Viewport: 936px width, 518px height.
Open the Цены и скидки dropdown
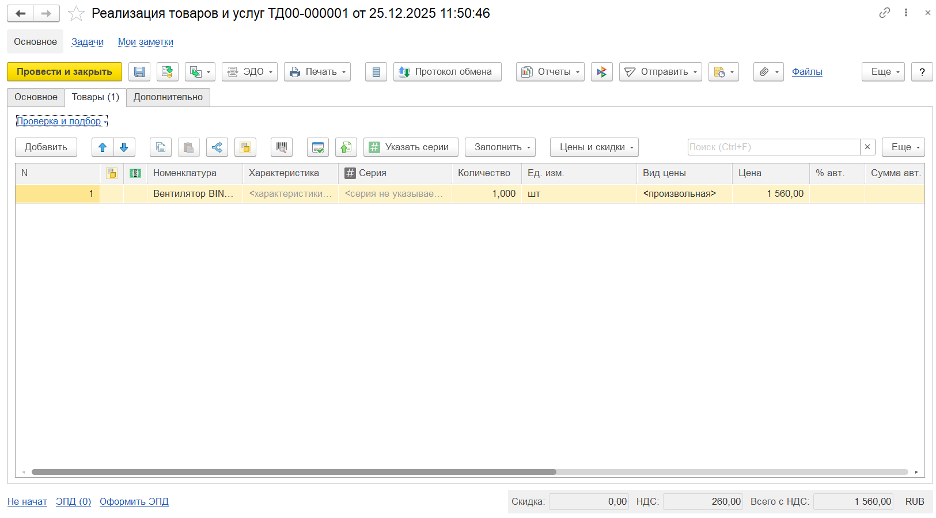coord(594,147)
